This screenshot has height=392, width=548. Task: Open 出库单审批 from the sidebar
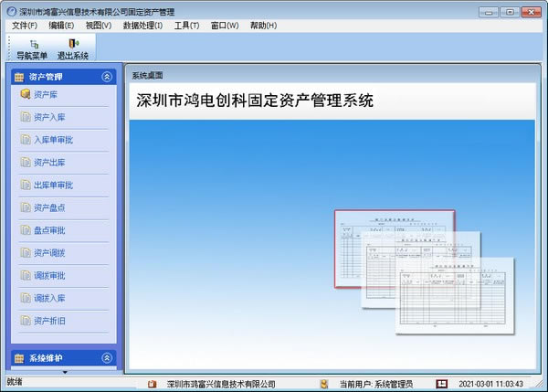coord(51,185)
